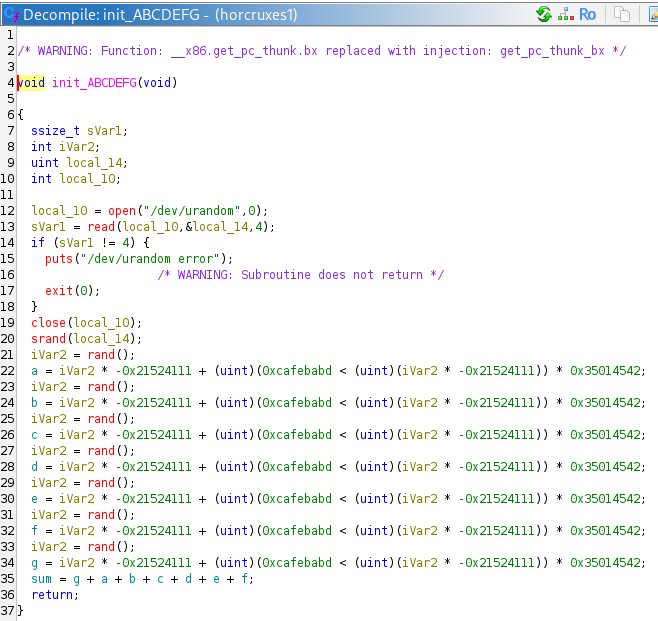This screenshot has width=658, height=621.
Task: Click the exit function call
Action: [60, 290]
